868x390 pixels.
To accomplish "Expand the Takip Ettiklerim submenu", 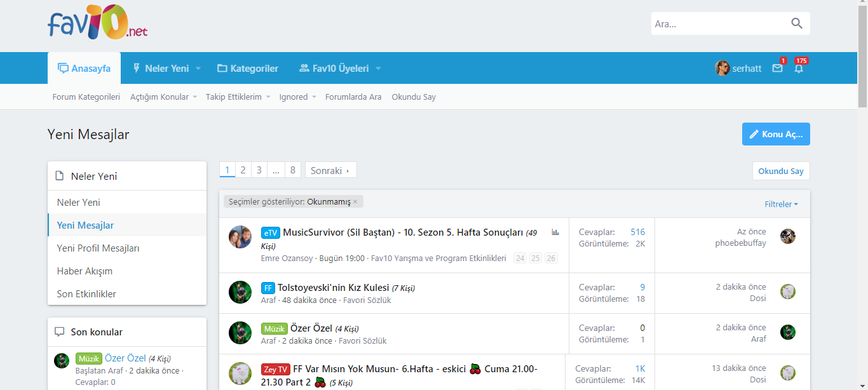I will [268, 97].
